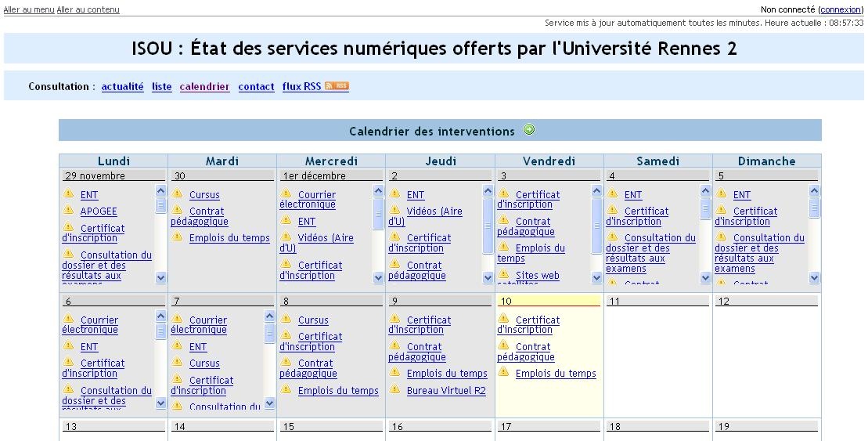Click the green arrow next to calendar title
Viewport: 868px width, 441px height.
tap(529, 130)
